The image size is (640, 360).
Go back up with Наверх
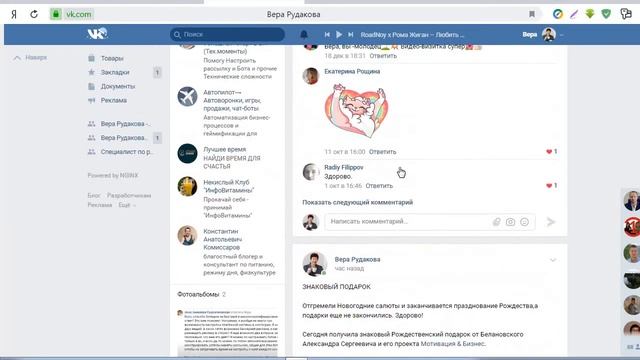click(31, 58)
